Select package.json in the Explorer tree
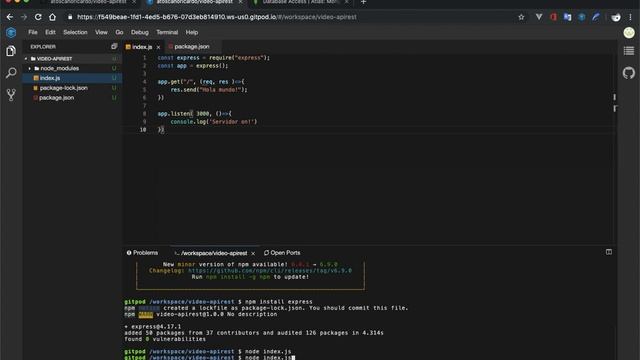Viewport: 640px width, 360px height. tap(72, 98)
